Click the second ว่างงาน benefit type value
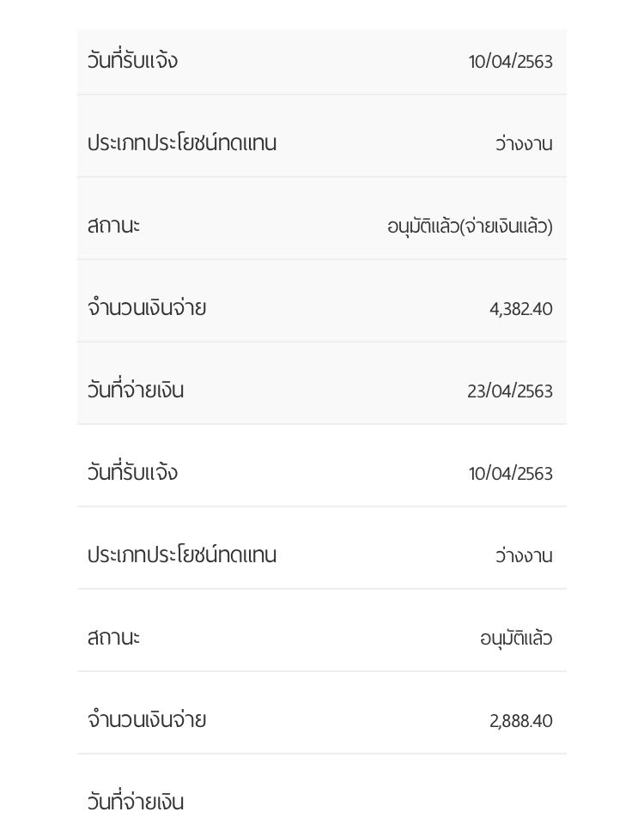The image size is (644, 830). [524, 555]
